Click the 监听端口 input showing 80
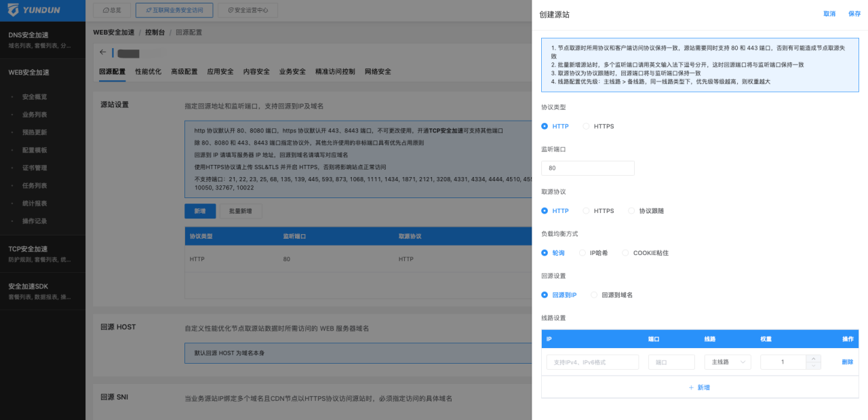The width and height of the screenshot is (868, 420). [x=588, y=168]
